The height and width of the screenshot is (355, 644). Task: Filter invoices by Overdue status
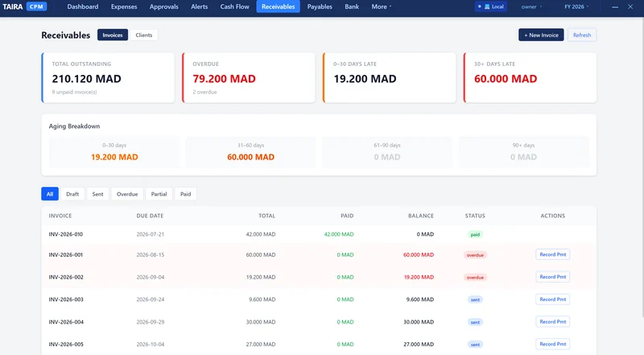127,194
